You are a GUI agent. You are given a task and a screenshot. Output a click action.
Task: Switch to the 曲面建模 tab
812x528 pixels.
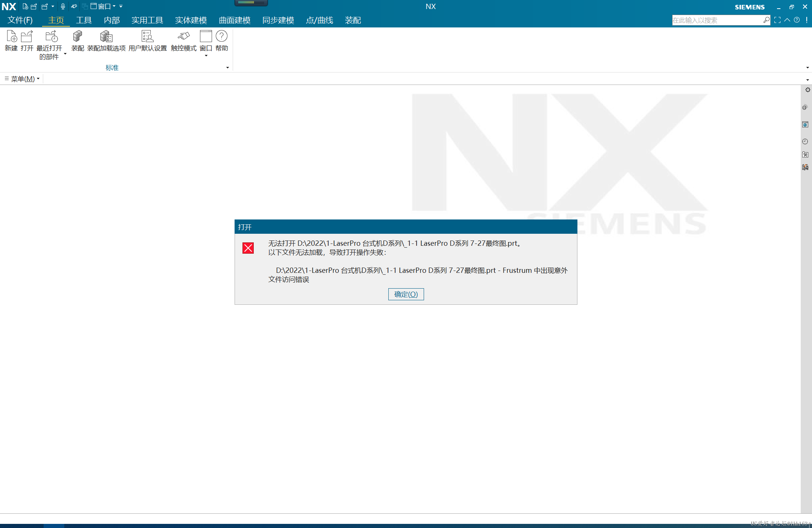[x=235, y=20]
